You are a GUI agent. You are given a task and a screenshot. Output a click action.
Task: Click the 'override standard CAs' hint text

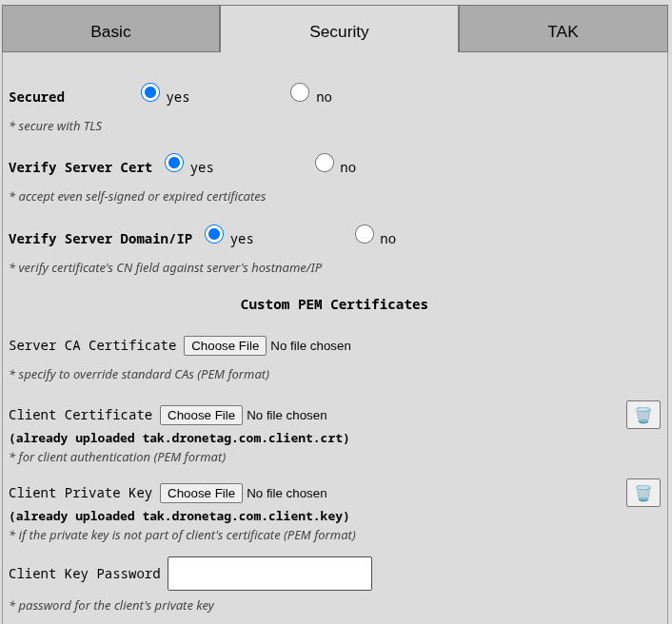click(139, 375)
